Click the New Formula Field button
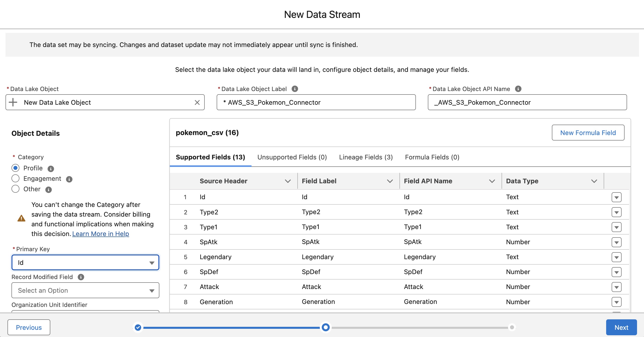This screenshot has height=337, width=644. tap(588, 133)
